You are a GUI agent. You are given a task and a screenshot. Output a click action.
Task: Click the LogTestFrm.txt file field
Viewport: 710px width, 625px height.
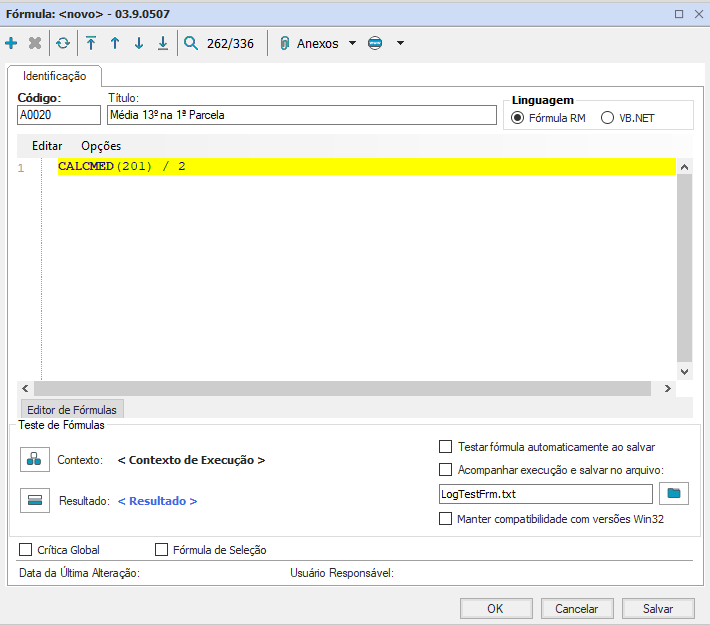(546, 494)
